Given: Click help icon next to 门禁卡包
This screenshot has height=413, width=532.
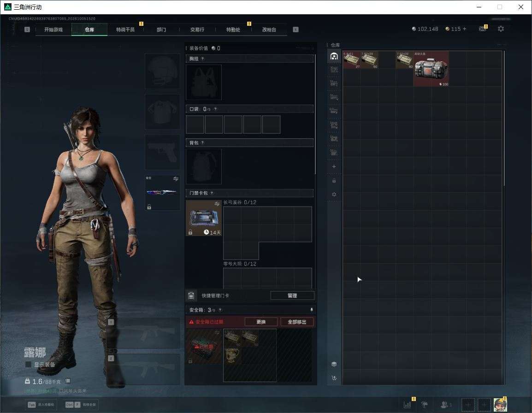Looking at the screenshot, I should (x=212, y=193).
